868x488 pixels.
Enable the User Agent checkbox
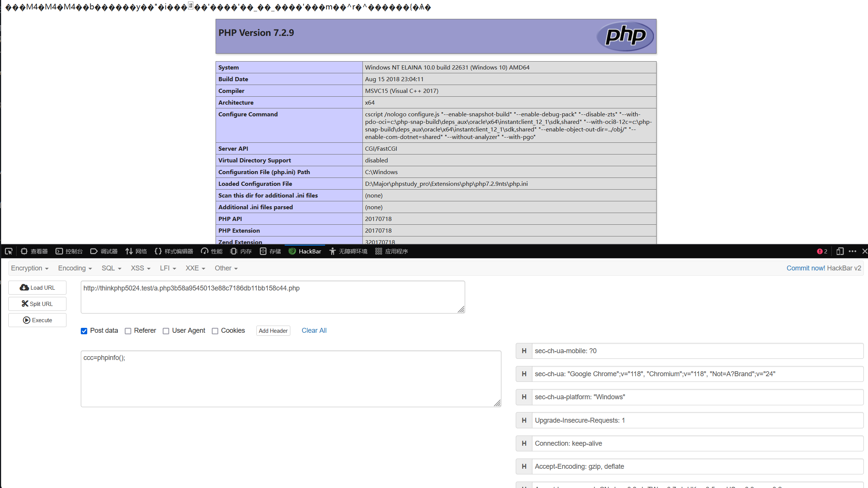click(166, 331)
